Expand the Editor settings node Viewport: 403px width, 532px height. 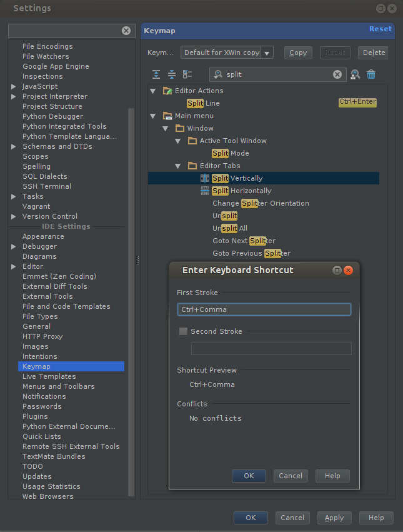(14, 267)
